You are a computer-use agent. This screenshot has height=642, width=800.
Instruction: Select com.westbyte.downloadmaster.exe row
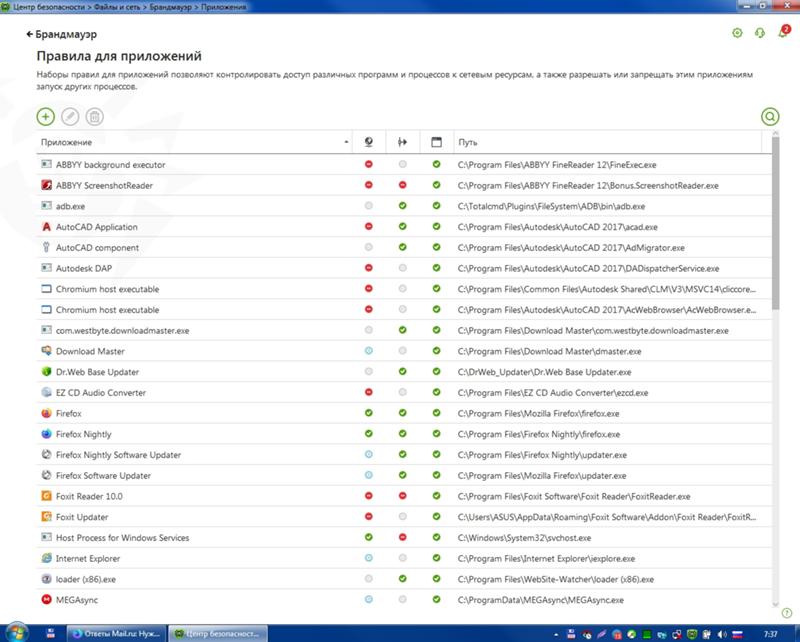pos(404,331)
